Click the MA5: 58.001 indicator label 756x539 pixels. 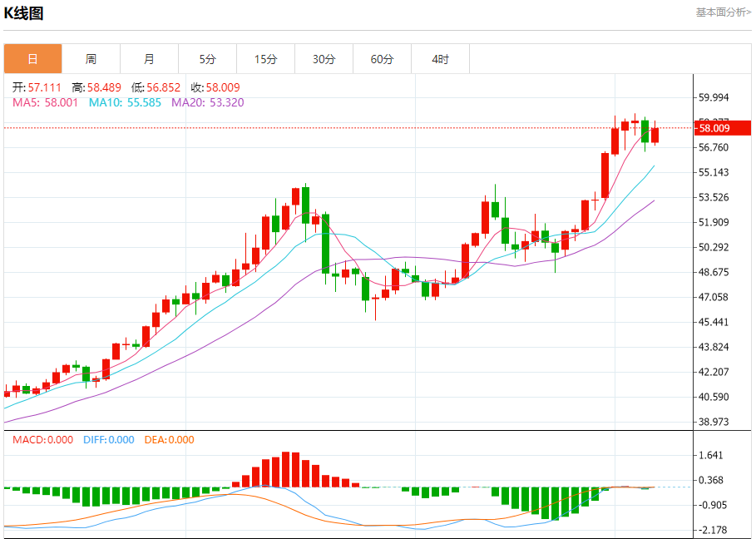click(x=45, y=102)
